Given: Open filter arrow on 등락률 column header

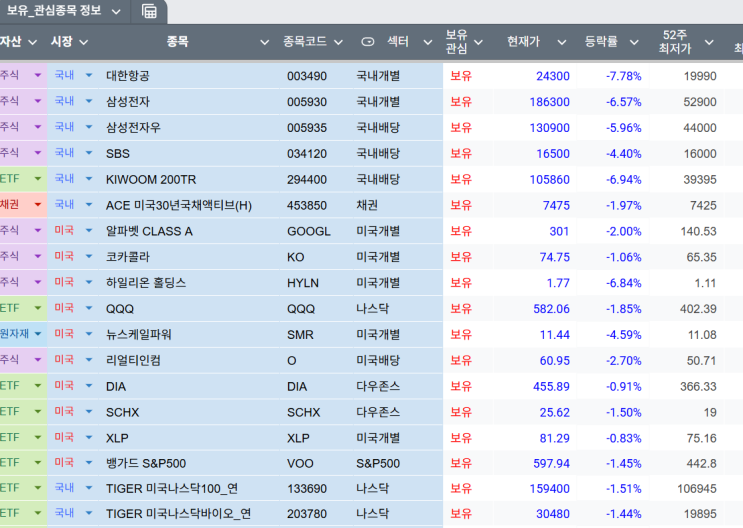Looking at the screenshot, I should (x=634, y=42).
